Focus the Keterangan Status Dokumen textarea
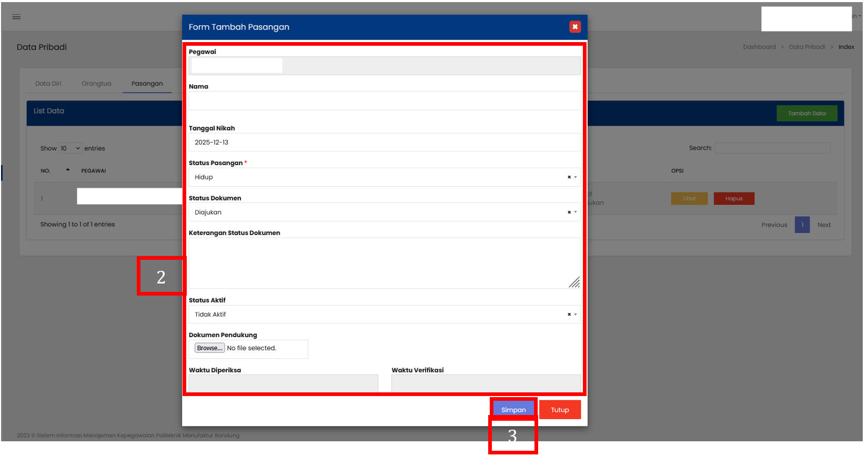This screenshot has height=456, width=868. (x=385, y=263)
